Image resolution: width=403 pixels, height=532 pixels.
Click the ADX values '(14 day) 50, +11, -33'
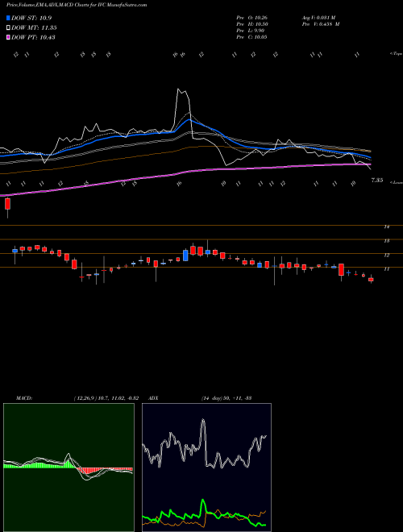pos(226,398)
